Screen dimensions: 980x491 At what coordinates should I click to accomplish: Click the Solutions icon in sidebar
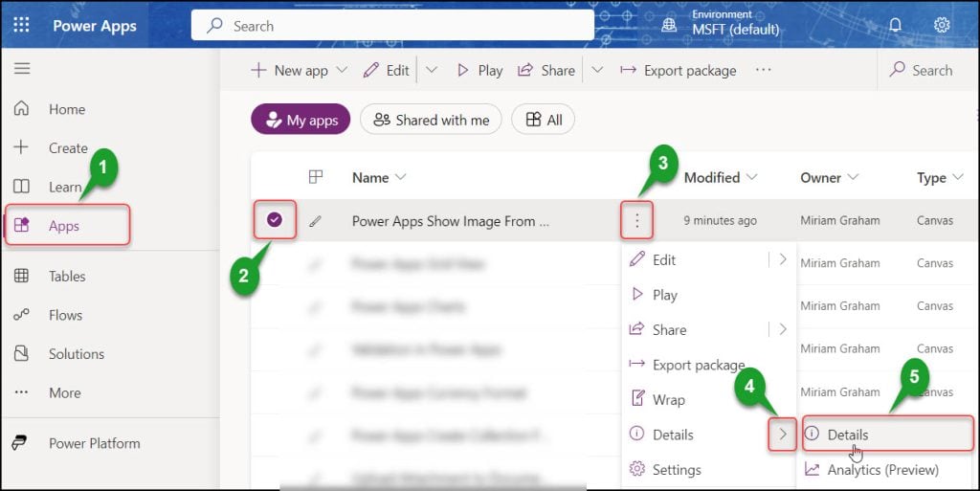point(21,353)
